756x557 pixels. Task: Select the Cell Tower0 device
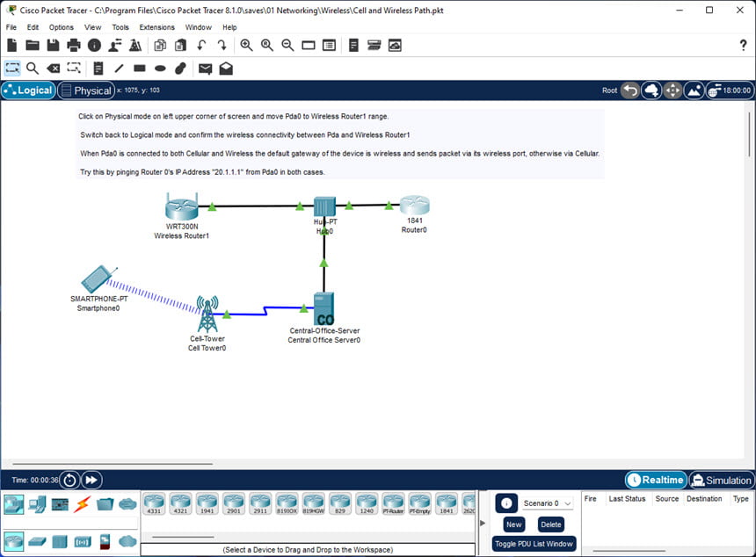207,315
